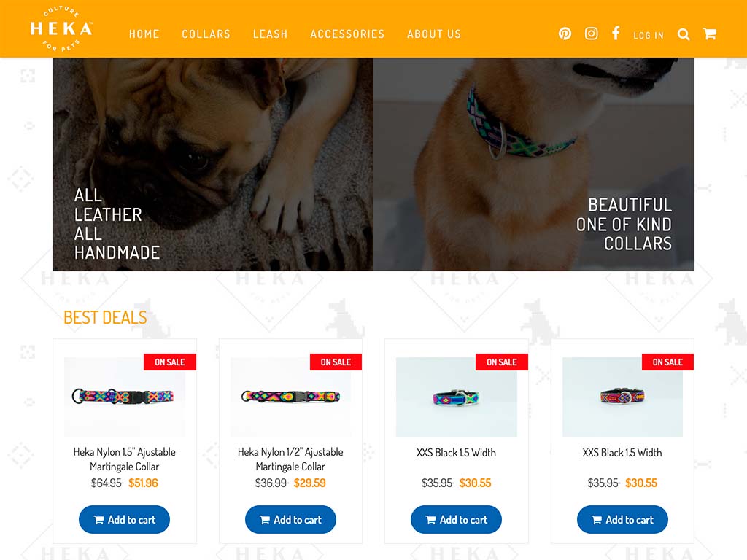Open the Collars menu item

click(x=206, y=34)
